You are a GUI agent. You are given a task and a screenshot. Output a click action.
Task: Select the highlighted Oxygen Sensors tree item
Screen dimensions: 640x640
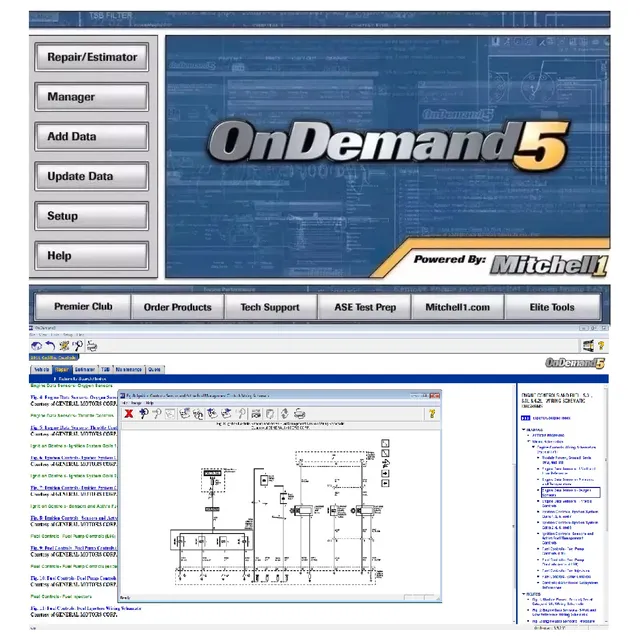pos(570,492)
